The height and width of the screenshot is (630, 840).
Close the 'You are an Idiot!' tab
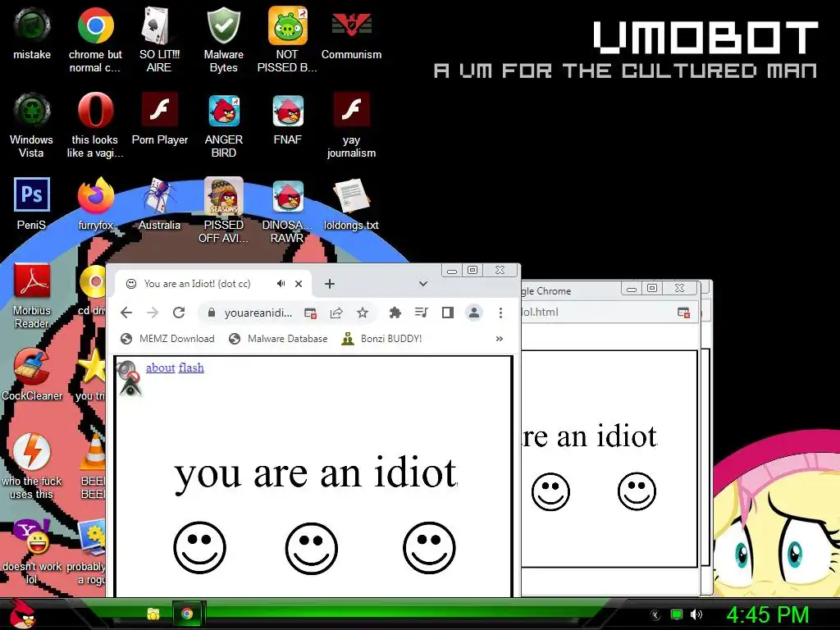299,283
